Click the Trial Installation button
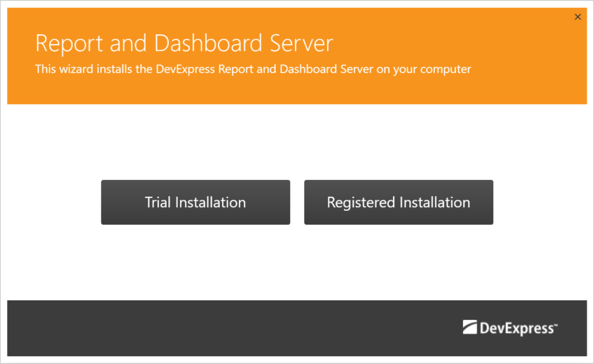The image size is (594, 364). coord(195,202)
